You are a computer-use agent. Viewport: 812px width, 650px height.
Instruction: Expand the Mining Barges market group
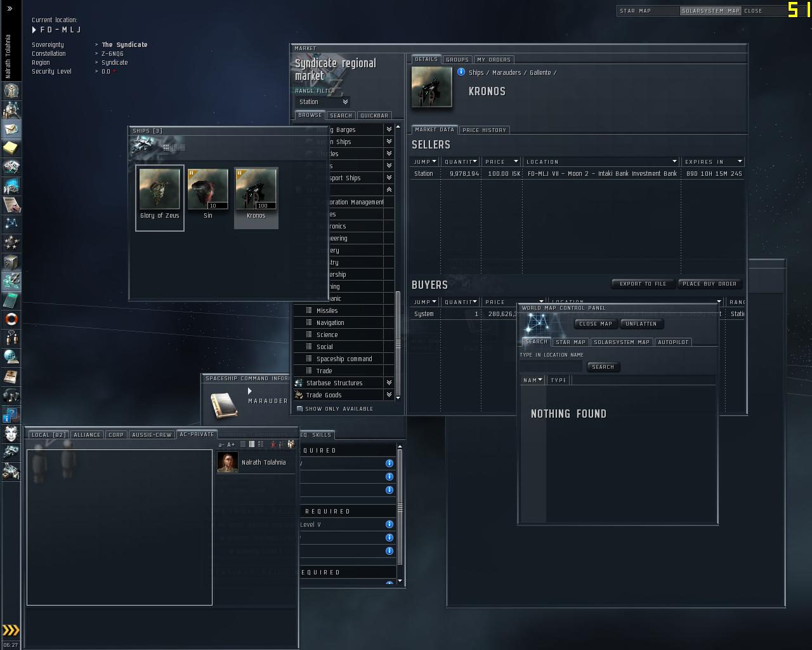(389, 129)
